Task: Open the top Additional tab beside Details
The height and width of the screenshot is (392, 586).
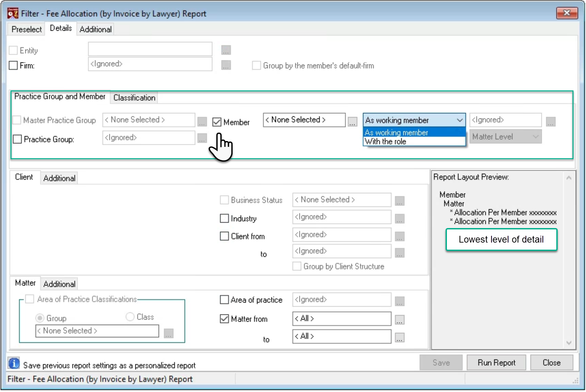Action: click(x=96, y=29)
